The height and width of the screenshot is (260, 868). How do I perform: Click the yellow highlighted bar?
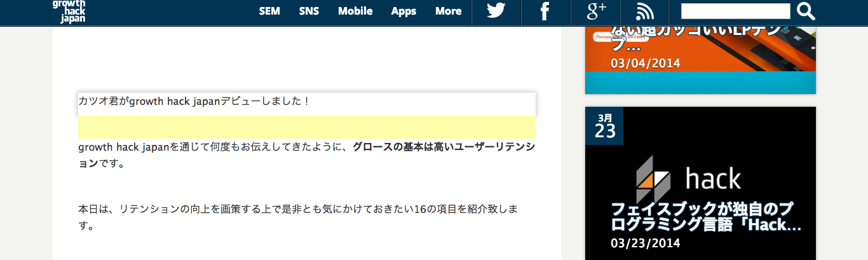click(307, 127)
